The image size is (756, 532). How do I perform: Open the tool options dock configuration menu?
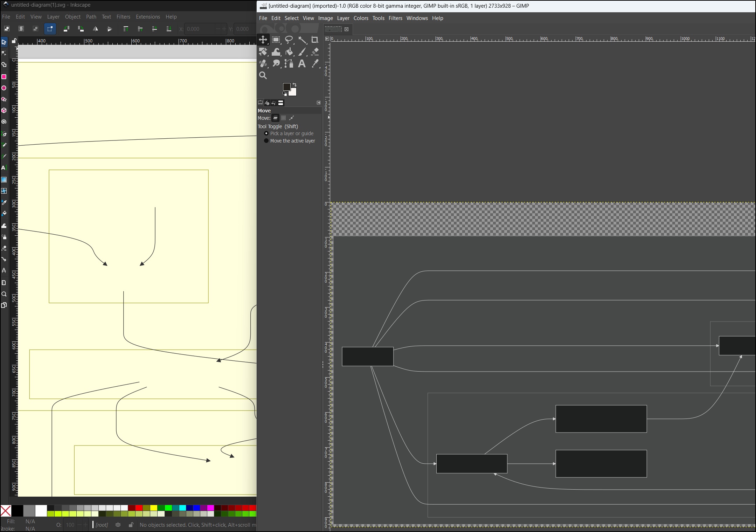(x=319, y=103)
